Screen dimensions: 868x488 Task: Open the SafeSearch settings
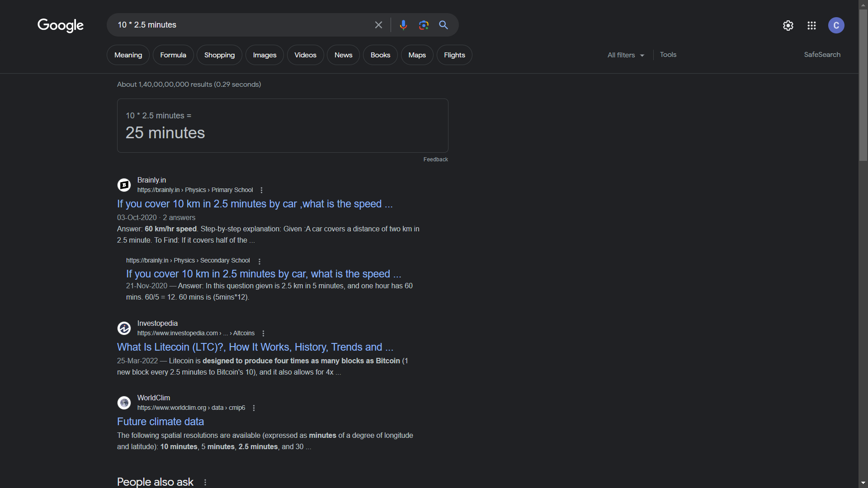(x=822, y=55)
